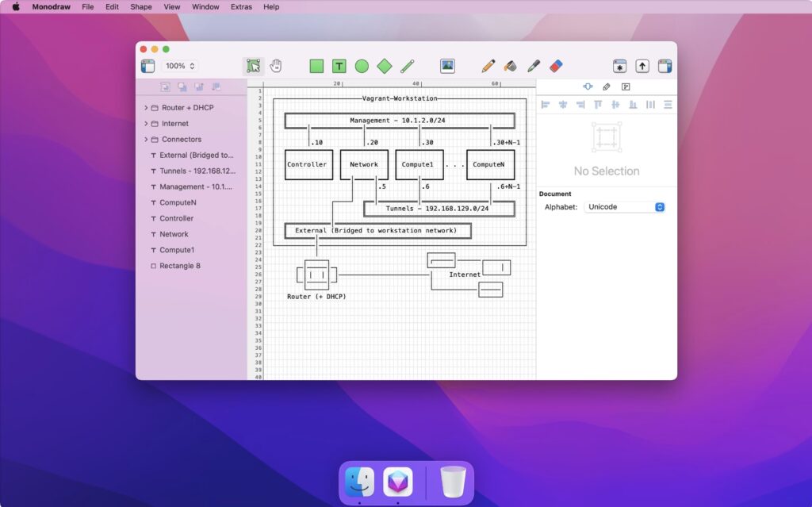Open the Shape menu
The image size is (812, 507).
[140, 7]
